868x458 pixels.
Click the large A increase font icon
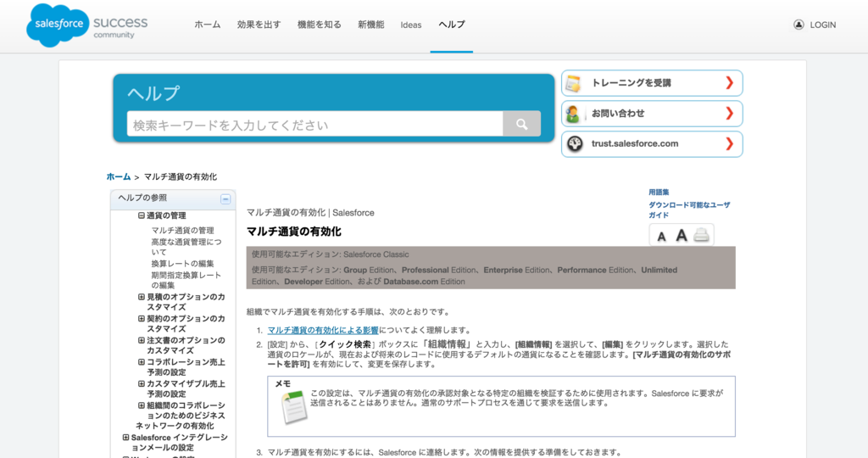pos(682,236)
